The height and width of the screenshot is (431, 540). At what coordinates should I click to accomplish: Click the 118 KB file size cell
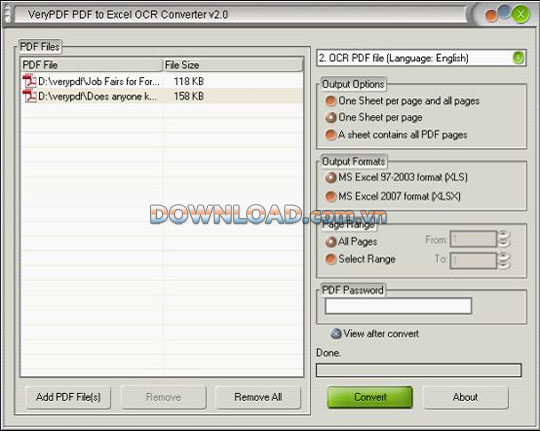point(188,81)
